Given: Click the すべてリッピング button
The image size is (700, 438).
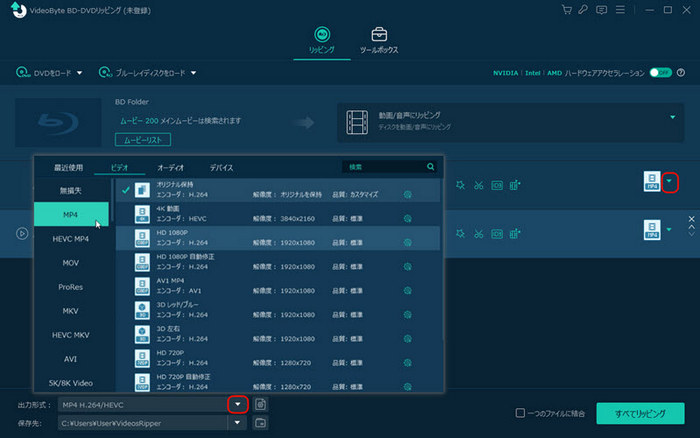Looking at the screenshot, I should [x=640, y=413].
